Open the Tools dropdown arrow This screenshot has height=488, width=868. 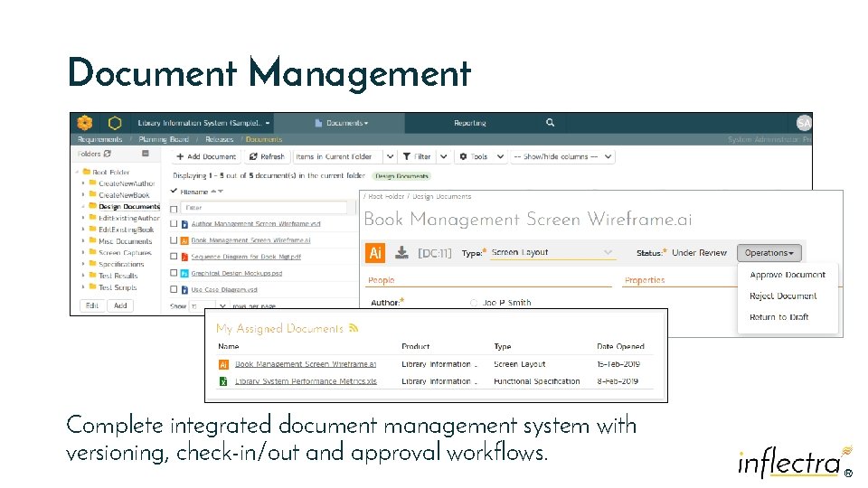[x=500, y=156]
